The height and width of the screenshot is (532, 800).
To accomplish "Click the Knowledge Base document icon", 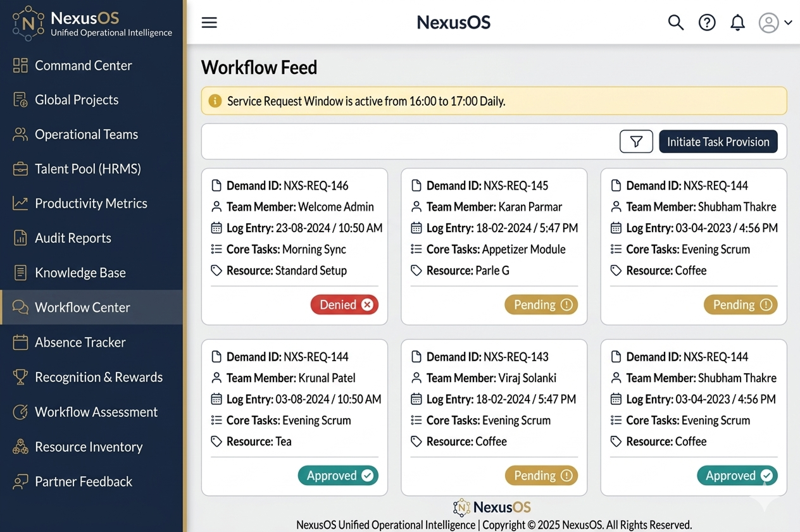I will pyautogui.click(x=20, y=273).
